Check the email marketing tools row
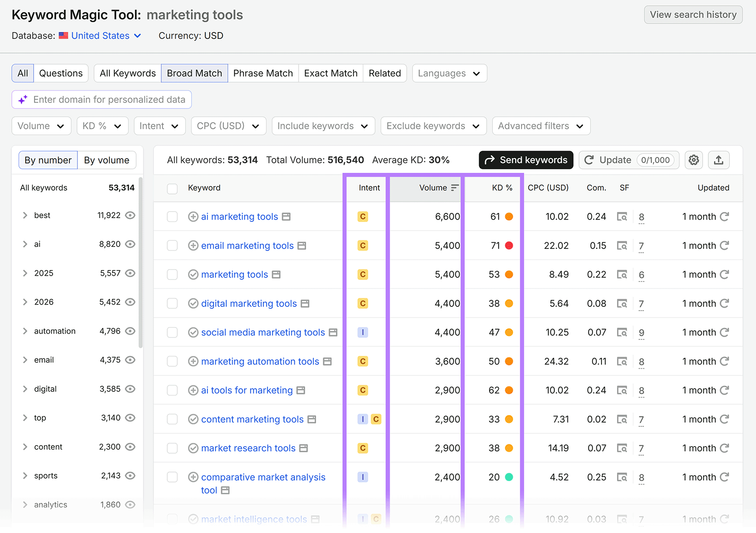This screenshot has height=533, width=756. click(172, 245)
